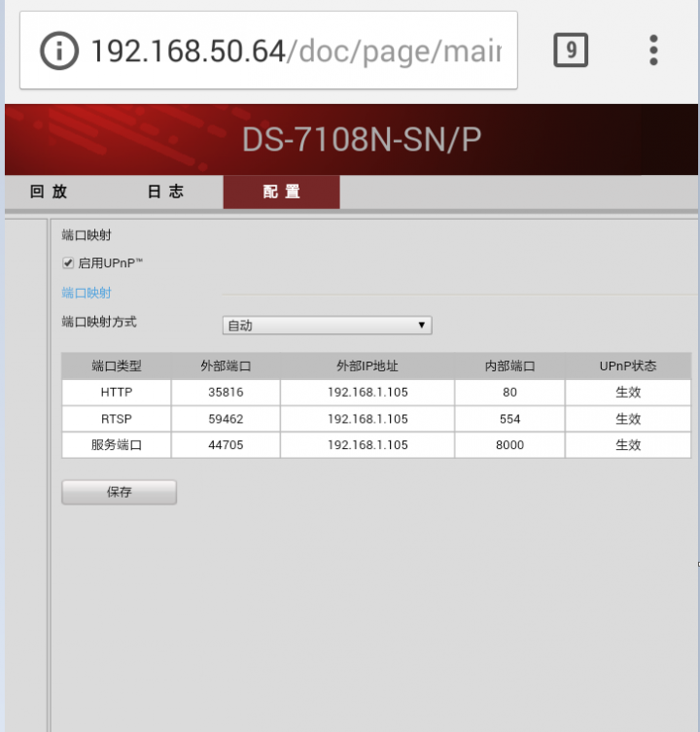
Task: Open the browser three-dot menu
Action: point(653,50)
